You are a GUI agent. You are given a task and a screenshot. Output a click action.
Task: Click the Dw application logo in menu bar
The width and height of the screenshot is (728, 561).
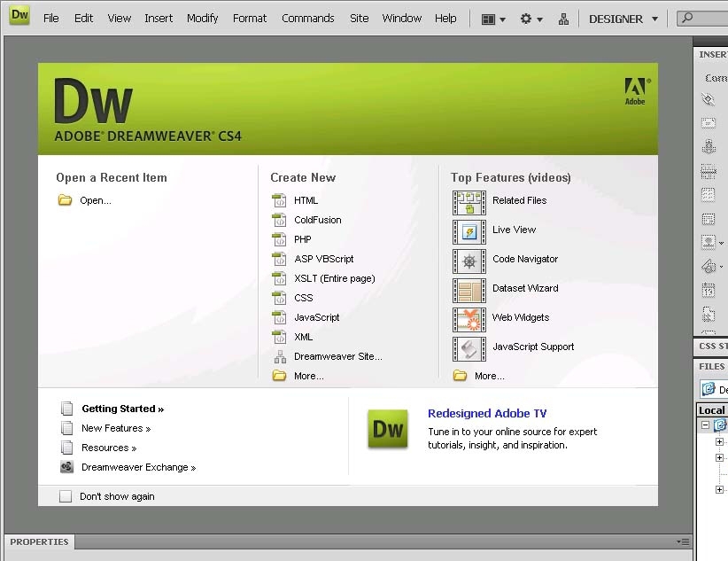click(x=19, y=15)
